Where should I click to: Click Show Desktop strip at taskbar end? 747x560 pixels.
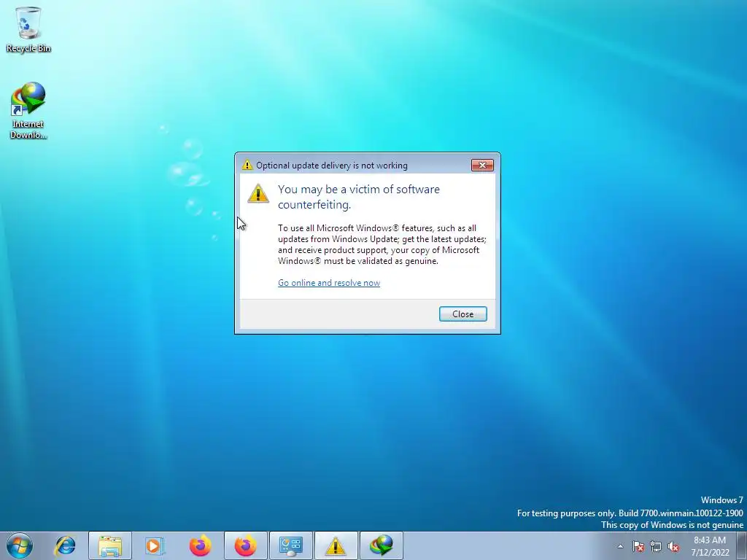click(741, 545)
